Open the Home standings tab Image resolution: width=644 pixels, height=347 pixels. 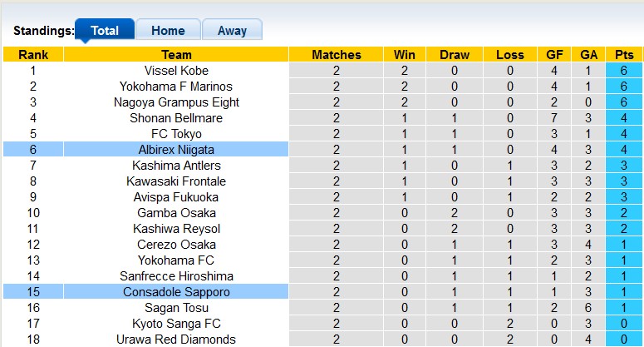point(168,31)
